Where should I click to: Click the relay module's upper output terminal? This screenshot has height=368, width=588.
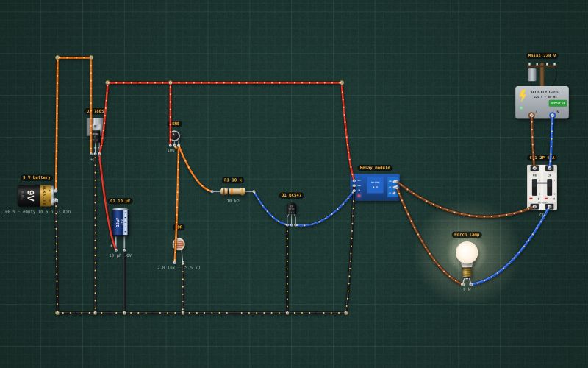pyautogui.click(x=395, y=181)
